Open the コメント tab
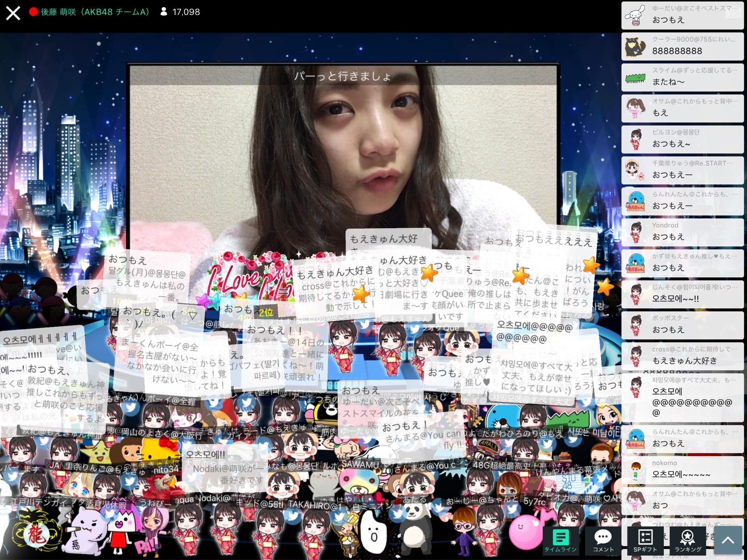This screenshot has width=747, height=560. [x=603, y=541]
